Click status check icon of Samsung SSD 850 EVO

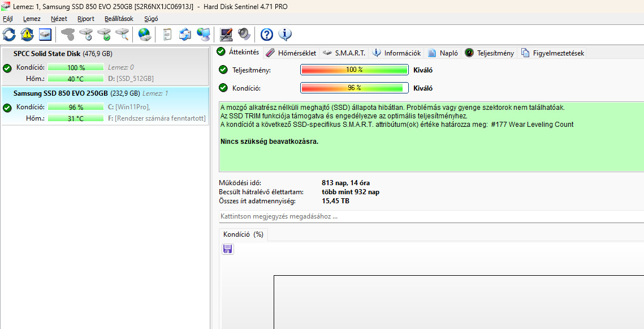pos(7,108)
